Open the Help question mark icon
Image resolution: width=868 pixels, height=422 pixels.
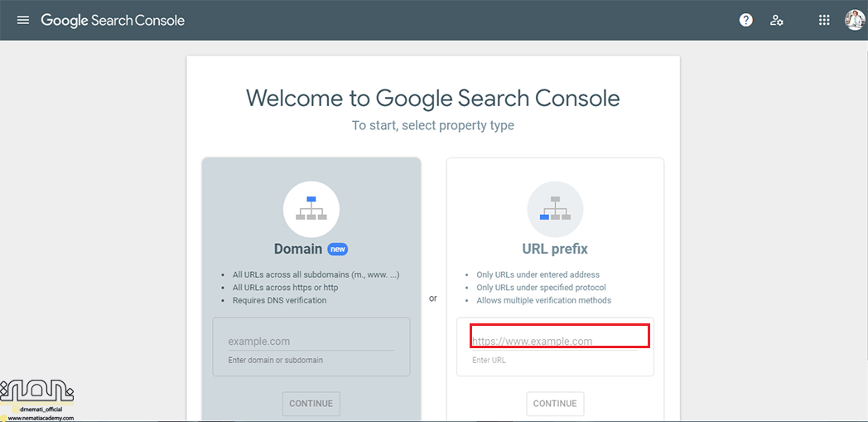(746, 20)
